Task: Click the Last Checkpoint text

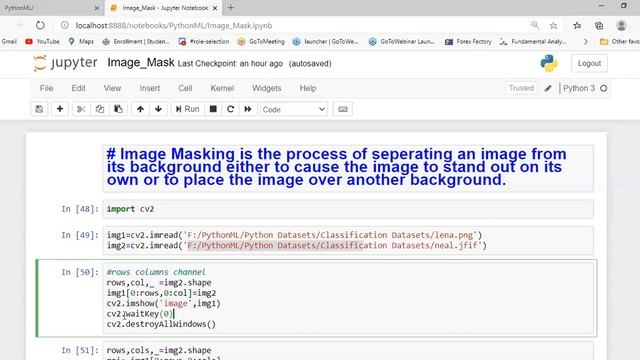Action: coord(230,64)
